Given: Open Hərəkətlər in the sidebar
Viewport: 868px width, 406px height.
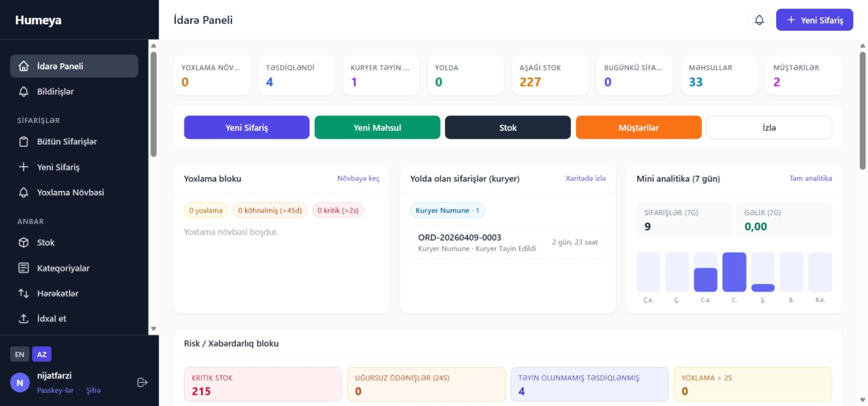Looking at the screenshot, I should coord(74,293).
